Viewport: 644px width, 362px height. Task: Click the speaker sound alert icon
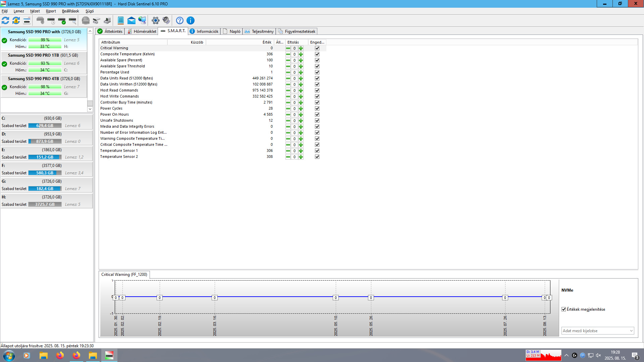[x=166, y=20]
